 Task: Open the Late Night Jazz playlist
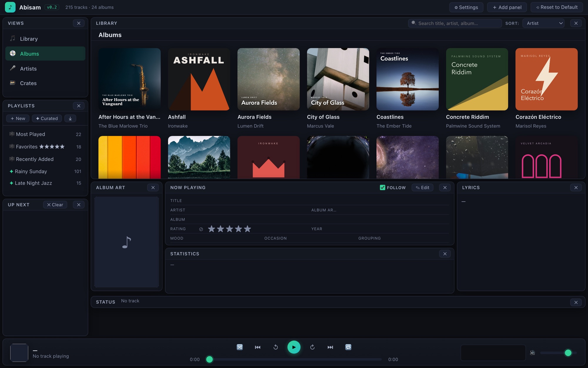45,183
